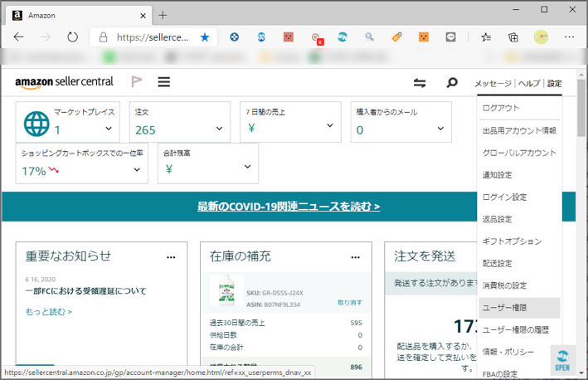Image resolution: width=588 pixels, height=380 pixels.
Task: Open the メッセージ link
Action: (x=493, y=83)
